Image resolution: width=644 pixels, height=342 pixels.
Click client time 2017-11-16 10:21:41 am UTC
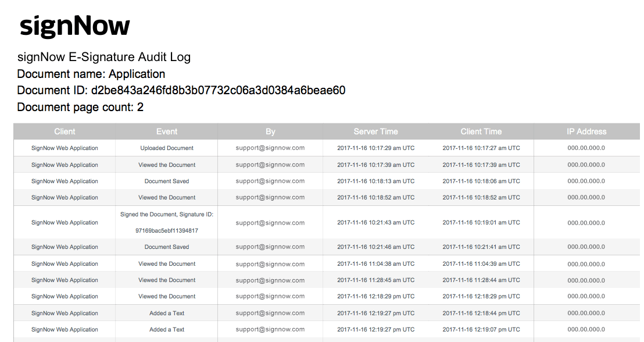481,247
